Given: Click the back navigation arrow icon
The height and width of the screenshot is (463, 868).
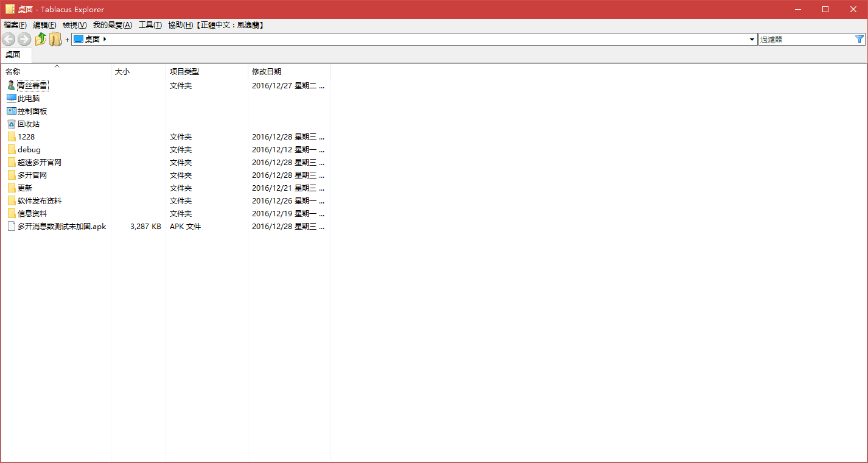Looking at the screenshot, I should coord(9,38).
